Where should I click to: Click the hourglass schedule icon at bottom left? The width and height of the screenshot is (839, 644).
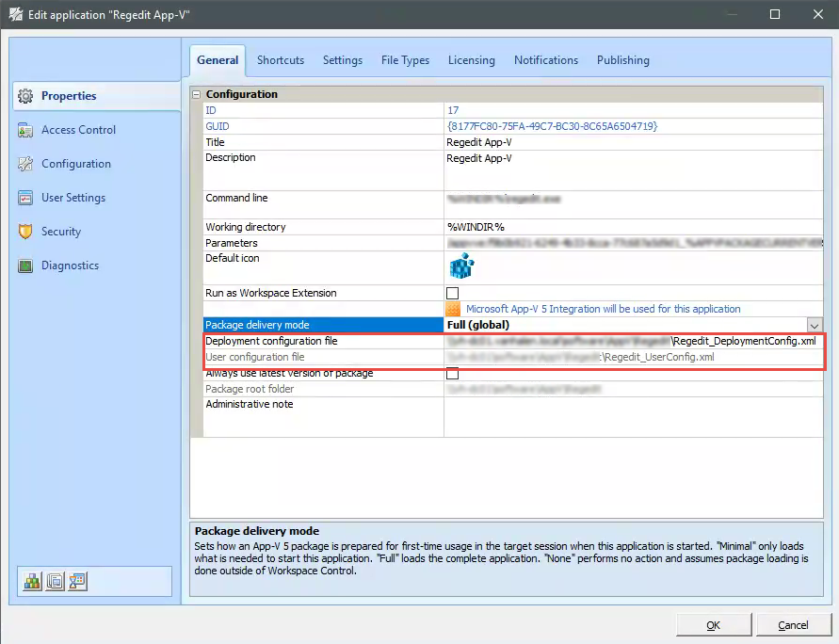tap(76, 581)
